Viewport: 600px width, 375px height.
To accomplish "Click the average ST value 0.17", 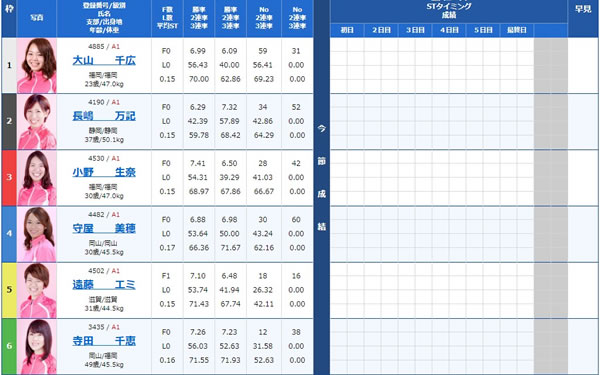I will [167, 248].
